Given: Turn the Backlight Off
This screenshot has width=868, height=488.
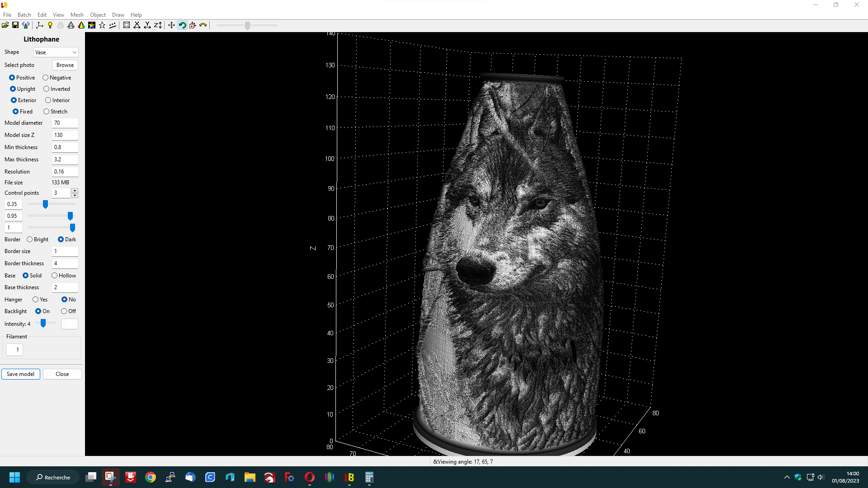Looking at the screenshot, I should (x=64, y=311).
